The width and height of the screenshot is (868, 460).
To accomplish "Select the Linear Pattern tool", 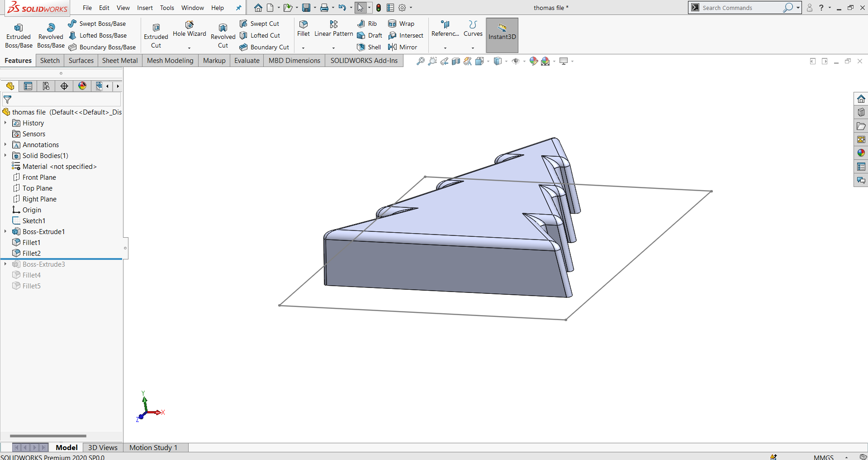I will click(x=334, y=29).
